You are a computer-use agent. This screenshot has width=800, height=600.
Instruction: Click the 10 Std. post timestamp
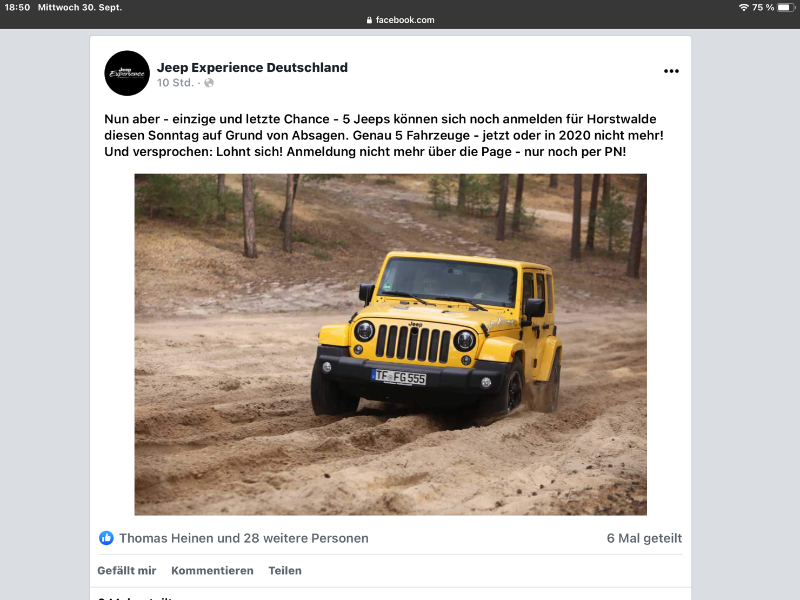click(x=175, y=83)
